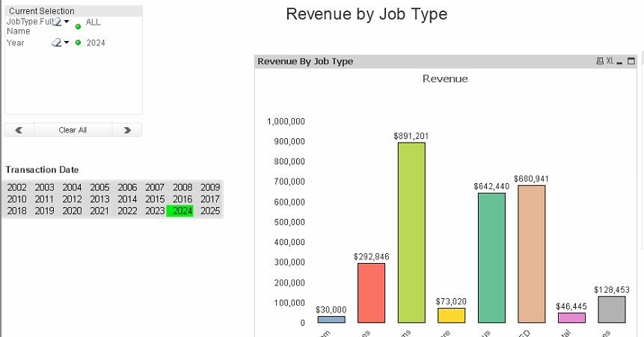Click the green status dot next to ALL
The image size is (644, 337).
pos(78,27)
